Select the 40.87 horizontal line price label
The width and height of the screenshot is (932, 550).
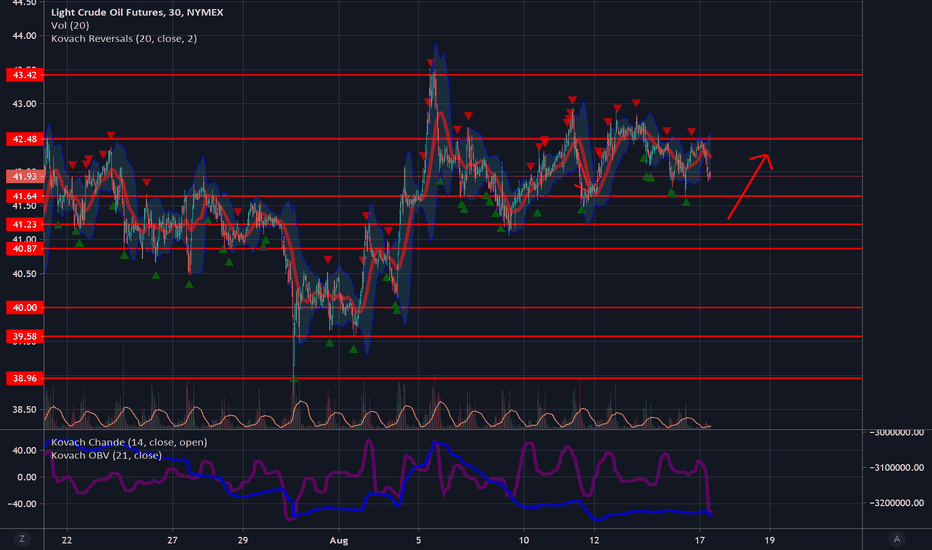(x=25, y=249)
